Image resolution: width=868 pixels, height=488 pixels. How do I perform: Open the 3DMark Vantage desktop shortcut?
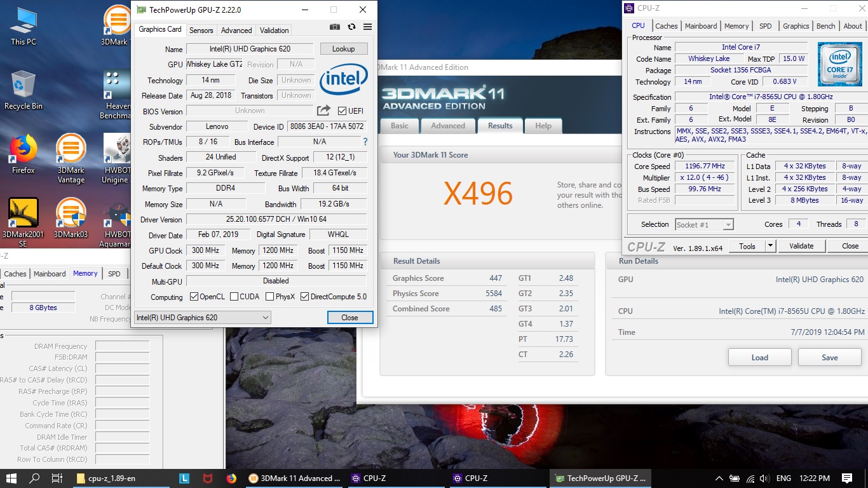coord(71,158)
